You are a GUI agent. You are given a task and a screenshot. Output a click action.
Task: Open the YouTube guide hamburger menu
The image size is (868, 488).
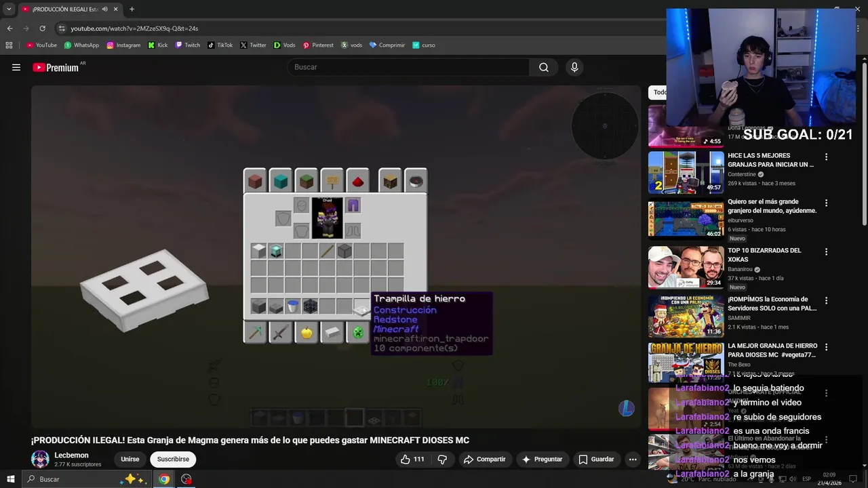click(16, 67)
